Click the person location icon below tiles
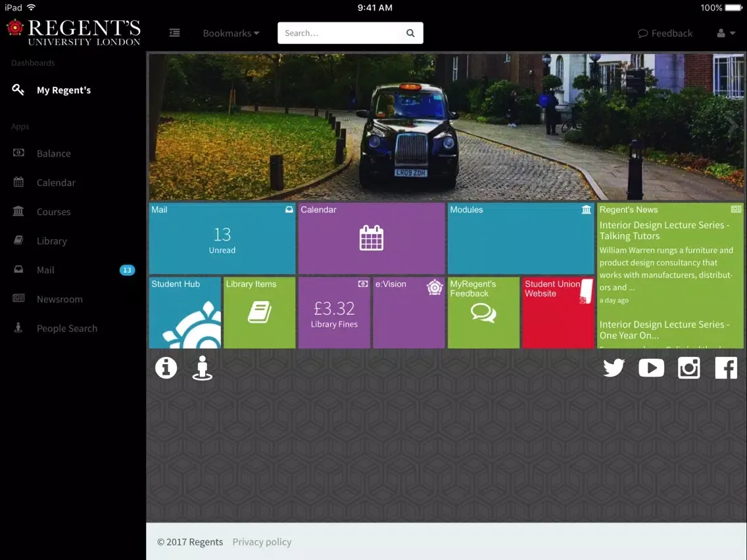This screenshot has height=560, width=747. 203,368
